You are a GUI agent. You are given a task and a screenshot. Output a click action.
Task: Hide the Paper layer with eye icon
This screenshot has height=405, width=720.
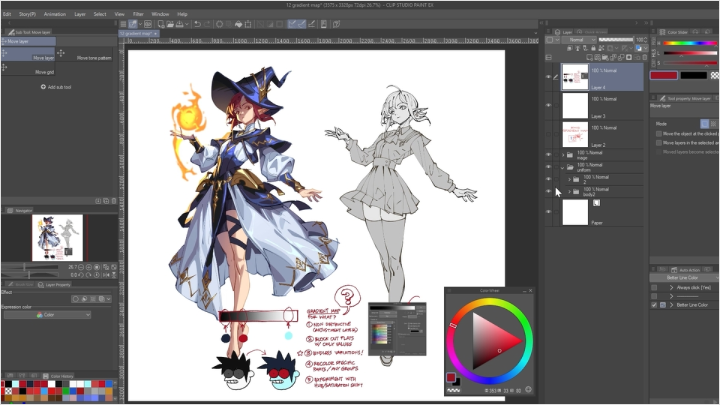pyautogui.click(x=548, y=212)
